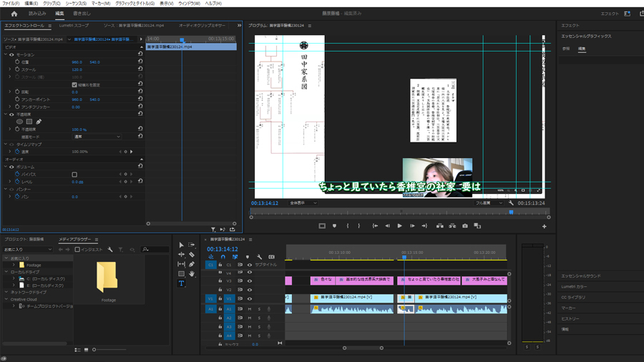Toggle Snap in timeline (magnet icon)
The image size is (644, 362).
coord(223,257)
